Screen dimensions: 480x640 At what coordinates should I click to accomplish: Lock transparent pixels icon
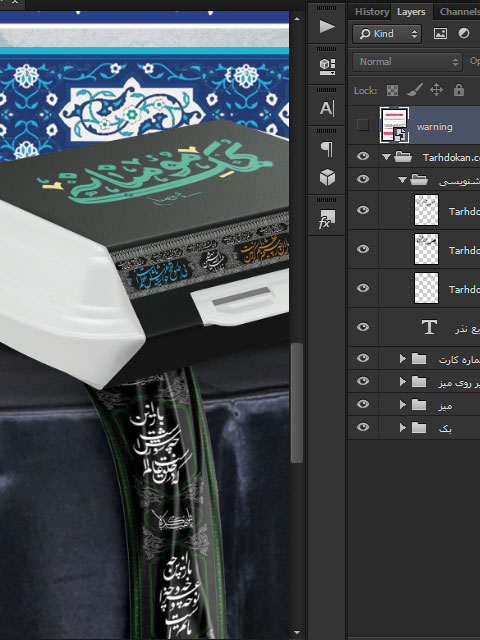click(392, 90)
